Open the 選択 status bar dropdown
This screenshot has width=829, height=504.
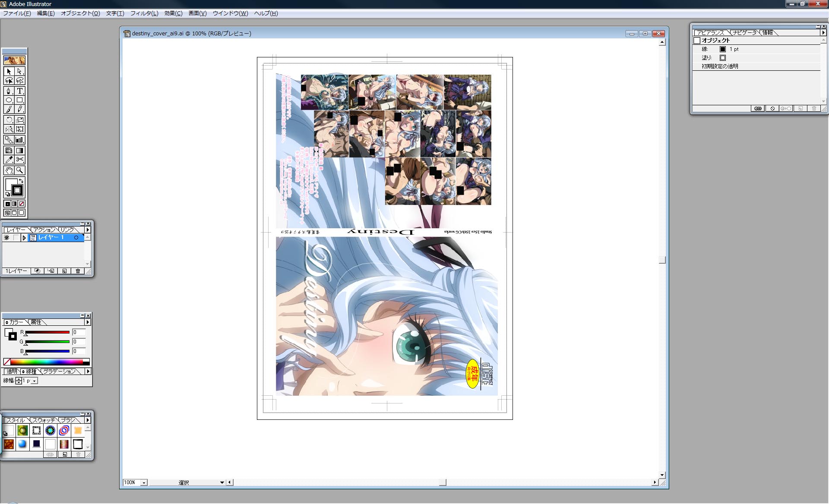222,482
